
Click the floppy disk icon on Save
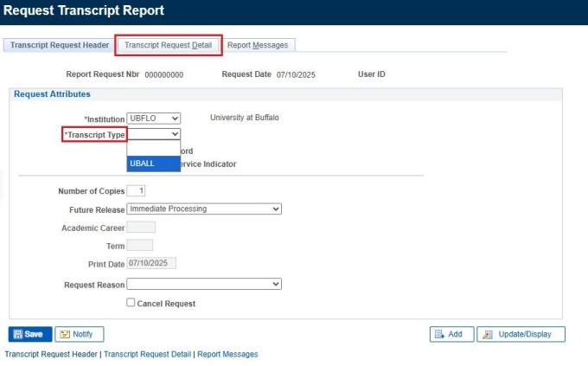pyautogui.click(x=17, y=334)
